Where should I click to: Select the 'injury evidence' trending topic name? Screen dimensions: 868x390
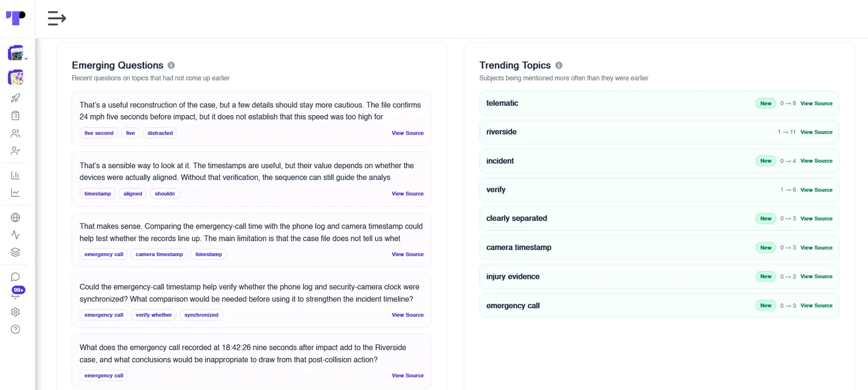click(x=513, y=277)
